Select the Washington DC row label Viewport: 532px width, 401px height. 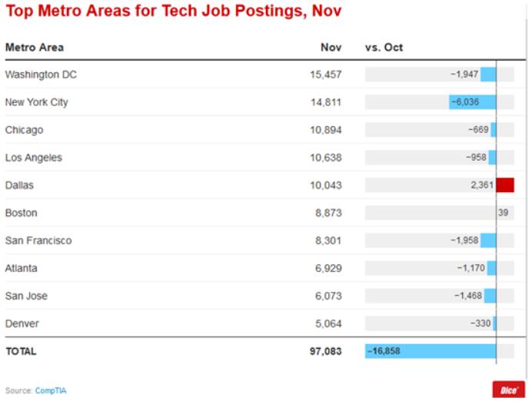[41, 75]
